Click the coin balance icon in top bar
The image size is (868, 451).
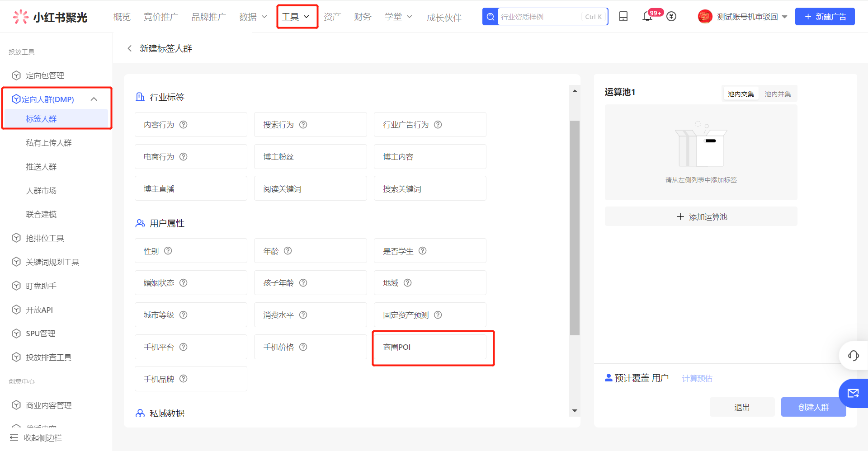pos(671,16)
